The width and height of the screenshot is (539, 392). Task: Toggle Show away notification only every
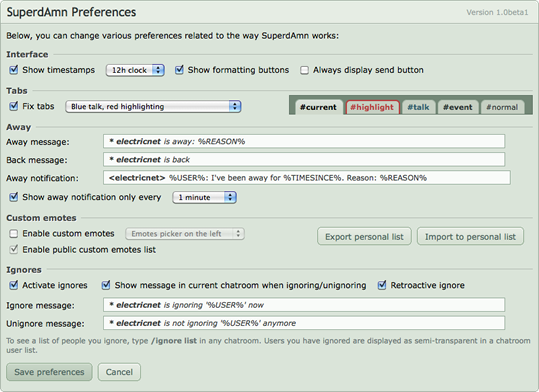pos(14,197)
